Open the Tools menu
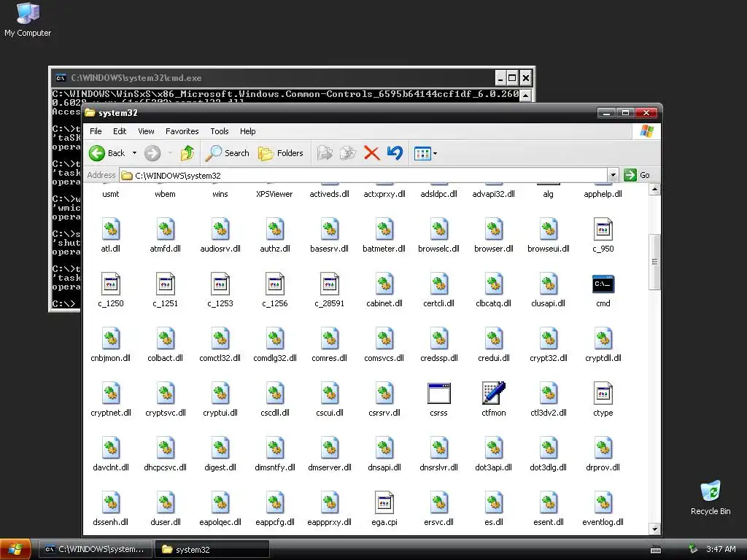The image size is (747, 560). 219,131
